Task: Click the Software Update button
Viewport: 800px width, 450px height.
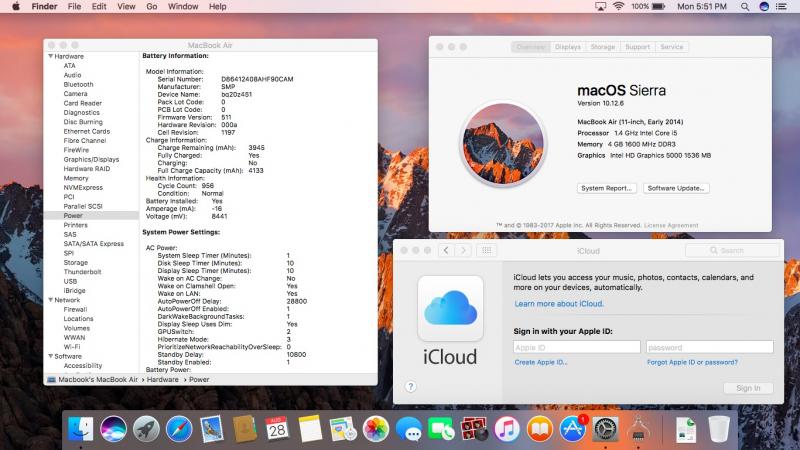Action: point(676,188)
